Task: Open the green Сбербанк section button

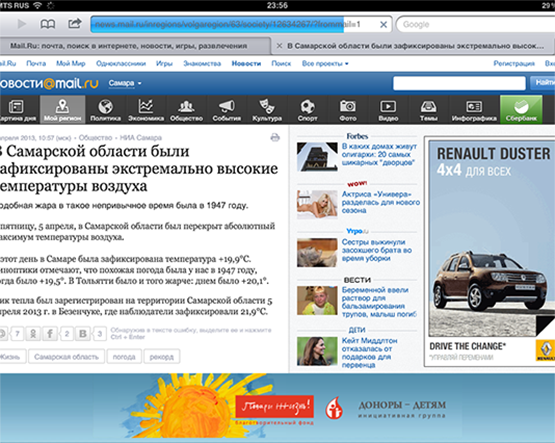Action: (521, 110)
